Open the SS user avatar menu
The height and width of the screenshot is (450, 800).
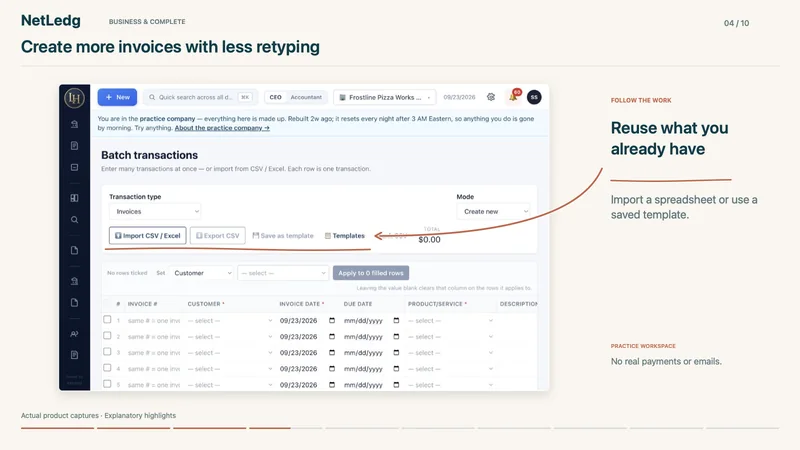[x=534, y=97]
